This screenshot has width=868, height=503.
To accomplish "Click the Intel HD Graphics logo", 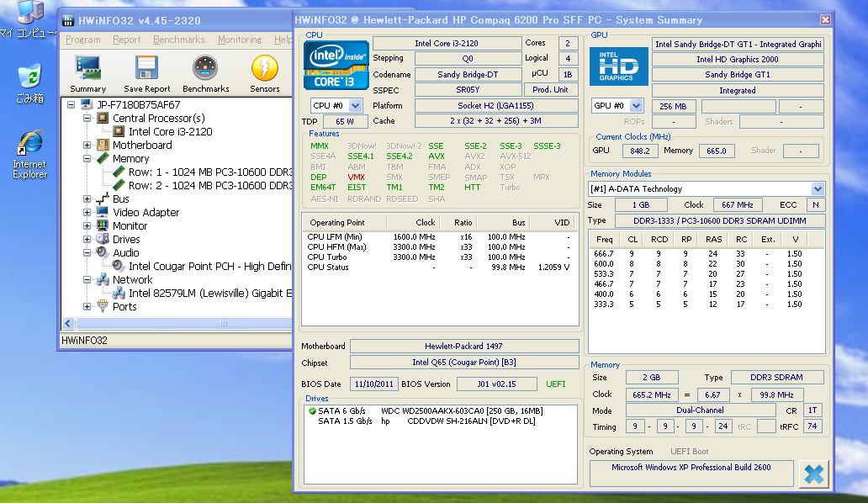I will point(618,66).
